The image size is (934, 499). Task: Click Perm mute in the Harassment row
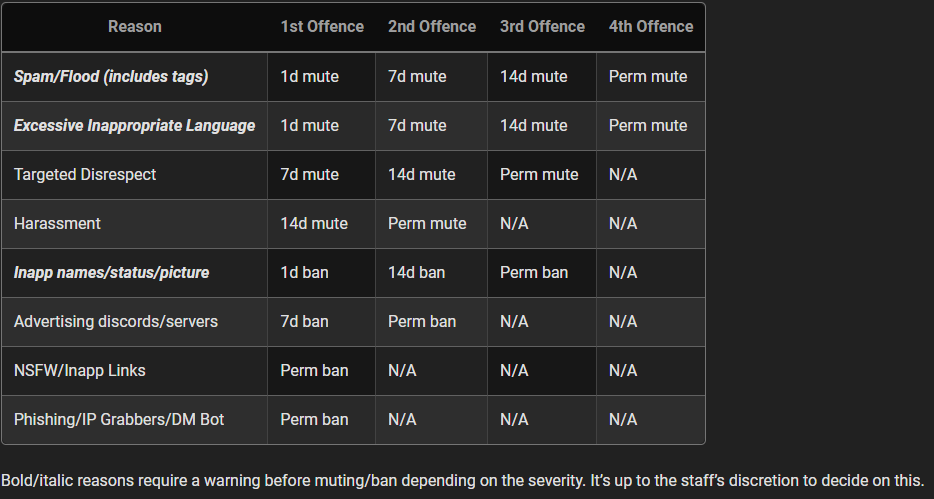[x=427, y=223]
